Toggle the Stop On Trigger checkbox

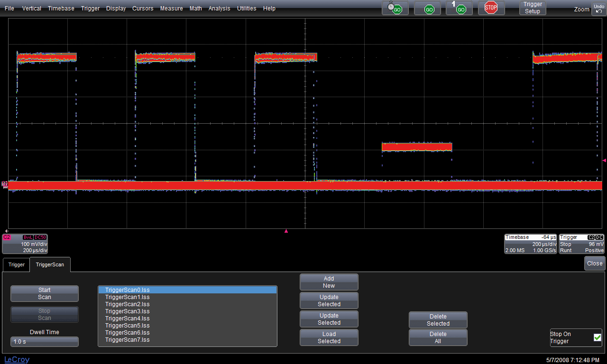click(597, 337)
